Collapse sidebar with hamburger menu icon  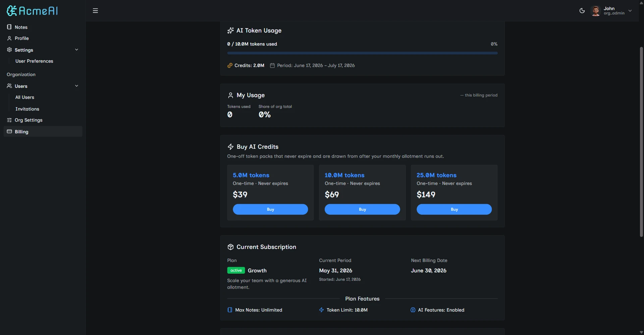95,11
